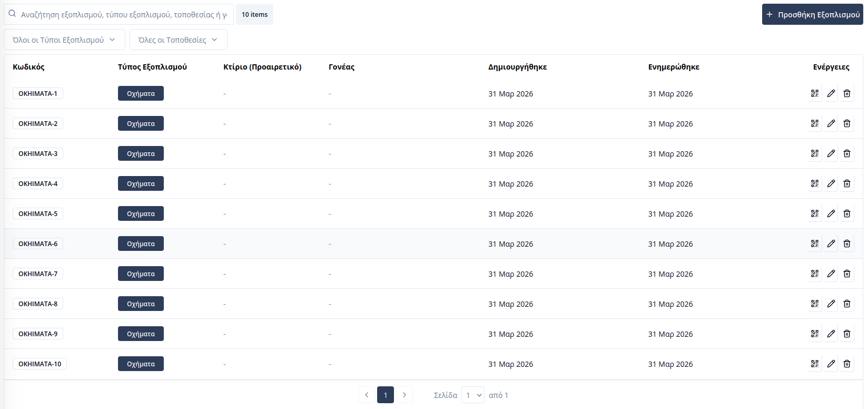Expand the 'Όλες οι Τοποθεσίες' location filter
Image resolution: width=868 pixels, height=409 pixels.
click(178, 40)
